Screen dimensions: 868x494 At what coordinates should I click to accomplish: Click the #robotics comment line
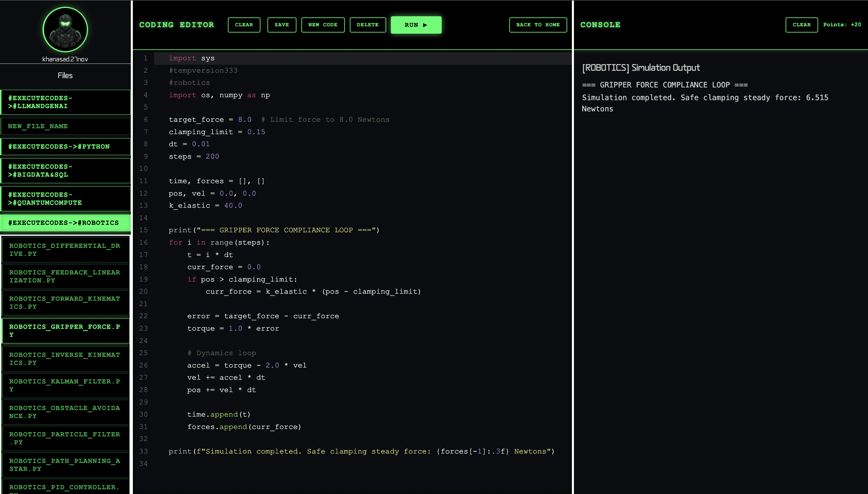tap(189, 83)
